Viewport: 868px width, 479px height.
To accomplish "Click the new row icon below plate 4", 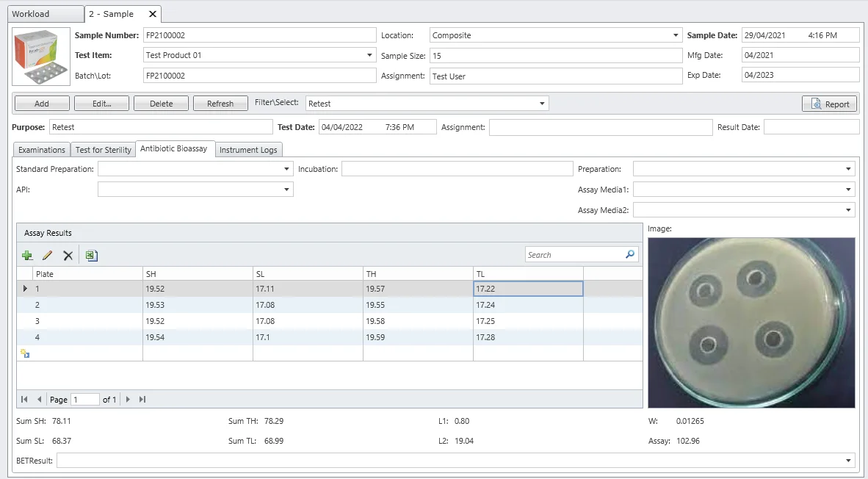I will [25, 353].
